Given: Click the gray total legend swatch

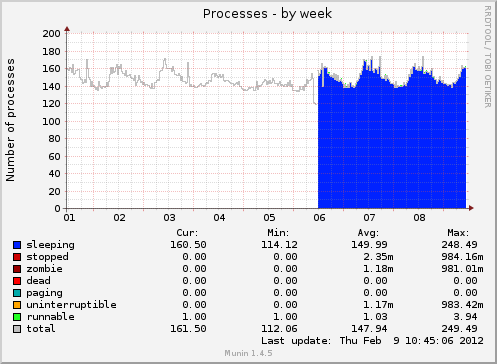Looking at the screenshot, I should tap(17, 329).
